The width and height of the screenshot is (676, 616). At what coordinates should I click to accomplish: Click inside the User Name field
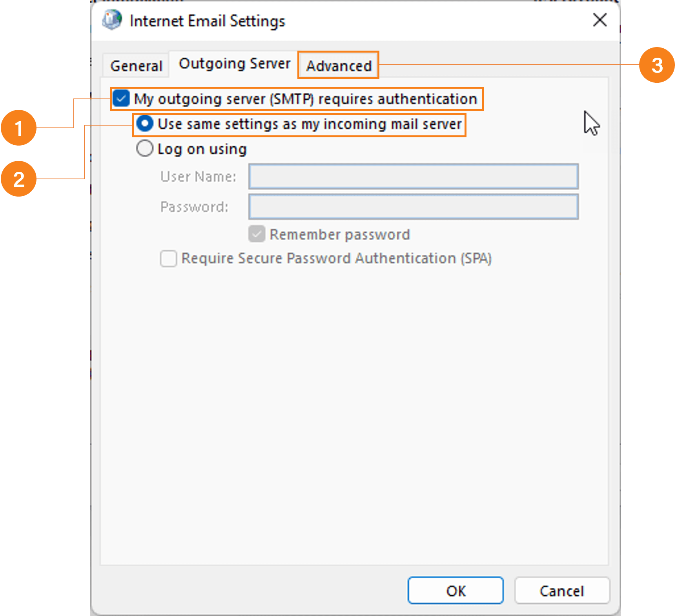click(413, 177)
